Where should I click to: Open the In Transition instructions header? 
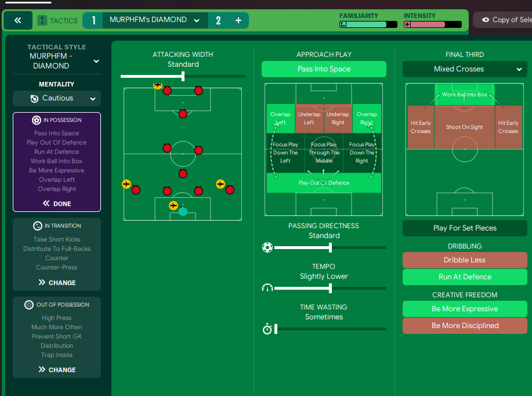pyautogui.click(x=57, y=226)
